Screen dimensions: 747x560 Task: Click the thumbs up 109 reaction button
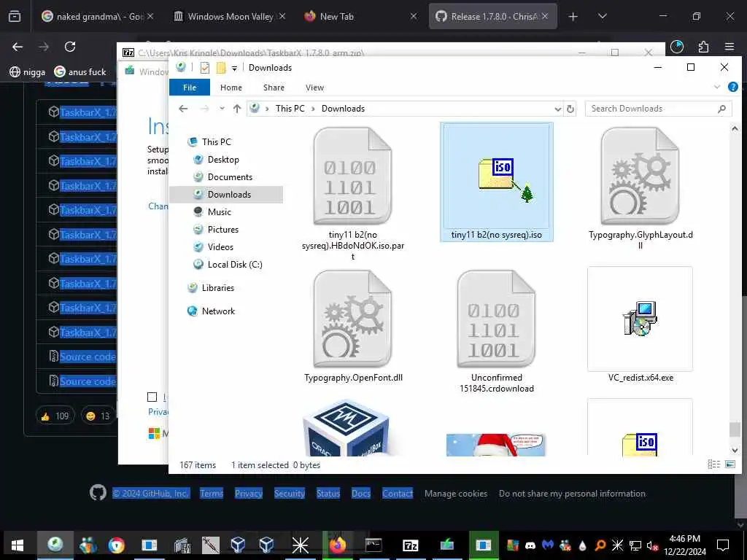(x=55, y=416)
